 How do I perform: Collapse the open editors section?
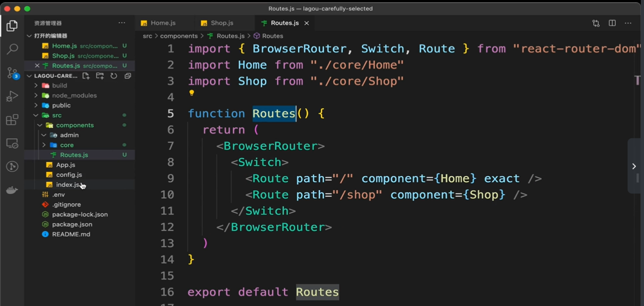[29, 36]
